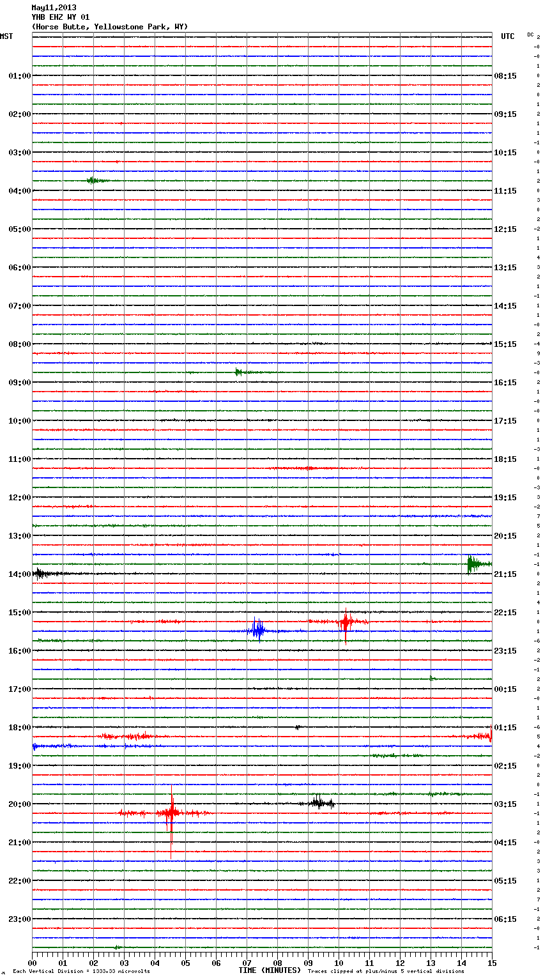
Task: Click the '00:15' UTC time label
Action: tap(505, 689)
